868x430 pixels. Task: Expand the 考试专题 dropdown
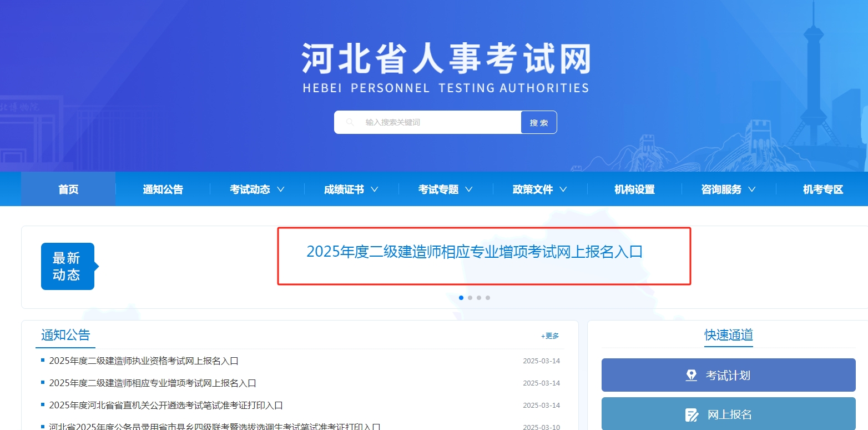[x=440, y=189]
